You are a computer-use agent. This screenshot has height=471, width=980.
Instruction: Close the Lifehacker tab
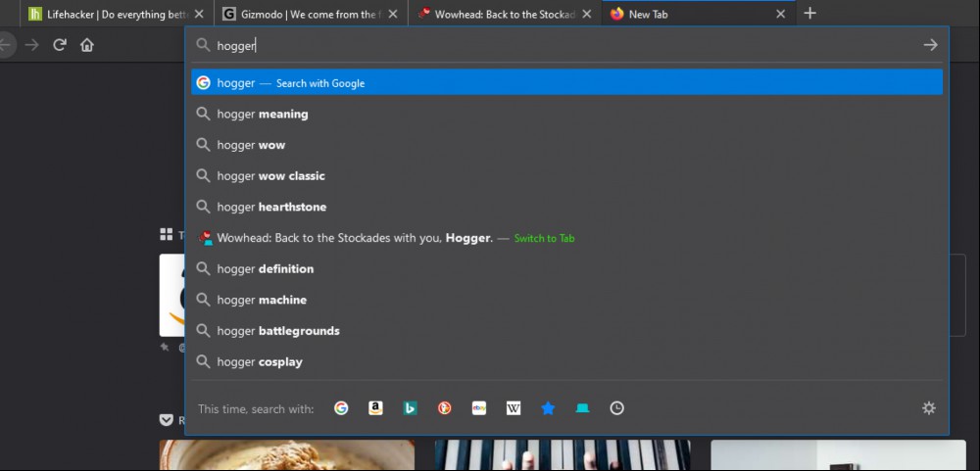point(199,14)
